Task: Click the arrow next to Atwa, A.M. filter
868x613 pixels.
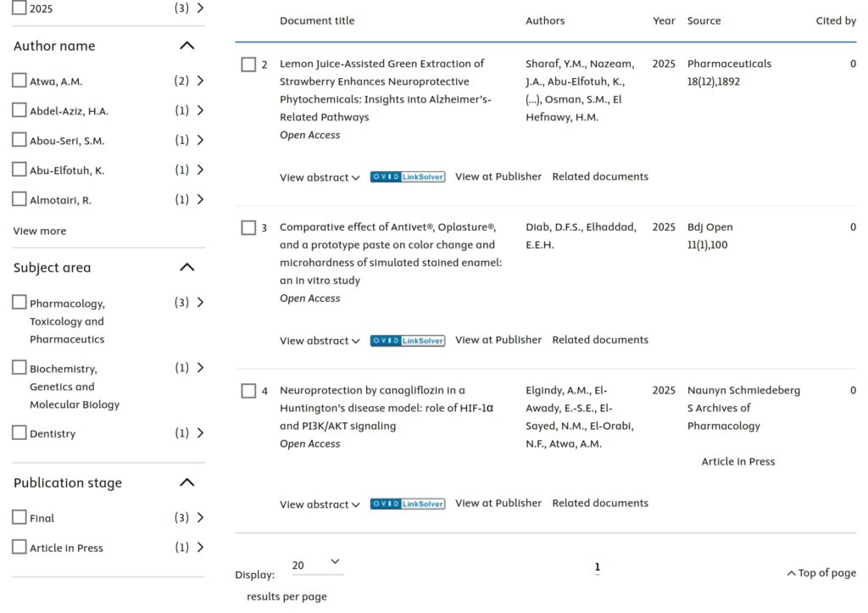Action: tap(200, 81)
